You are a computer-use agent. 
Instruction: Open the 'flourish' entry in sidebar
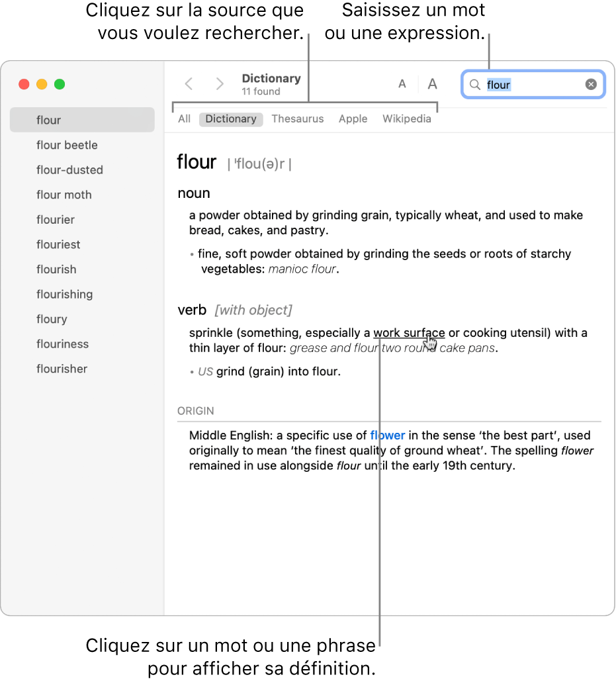coord(82,269)
